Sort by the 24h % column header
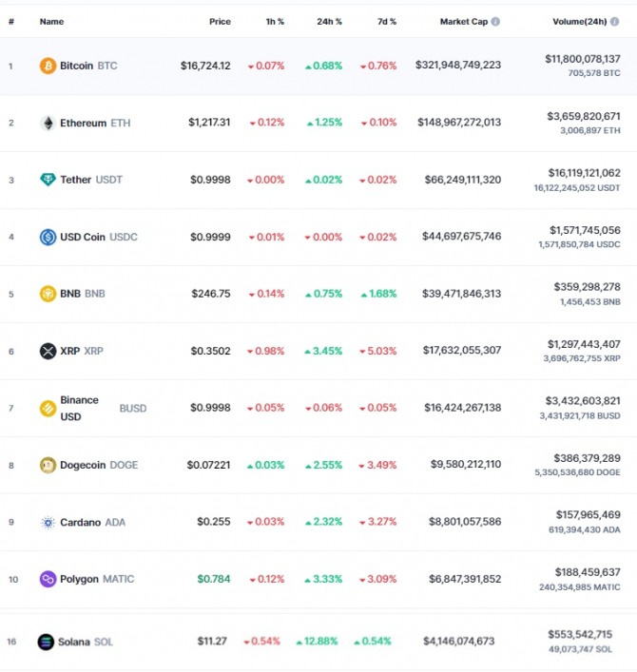Image resolution: width=637 pixels, height=672 pixels. [329, 21]
